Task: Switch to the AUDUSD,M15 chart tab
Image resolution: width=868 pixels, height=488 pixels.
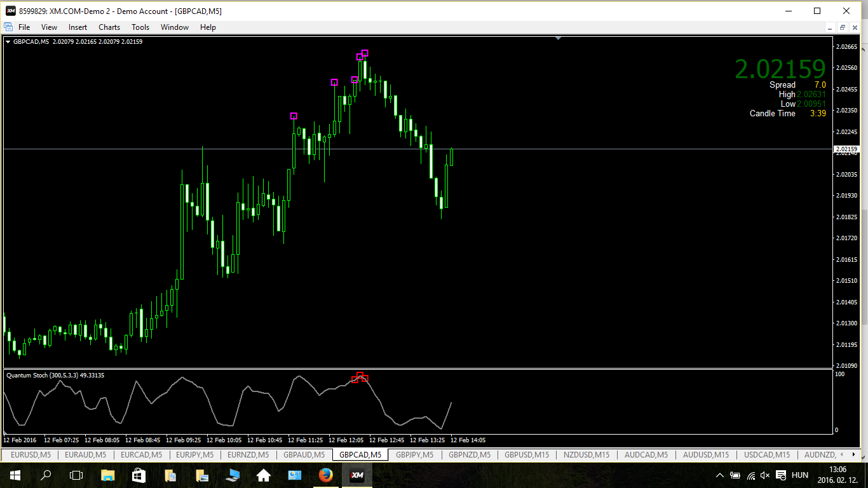Action: tap(705, 454)
